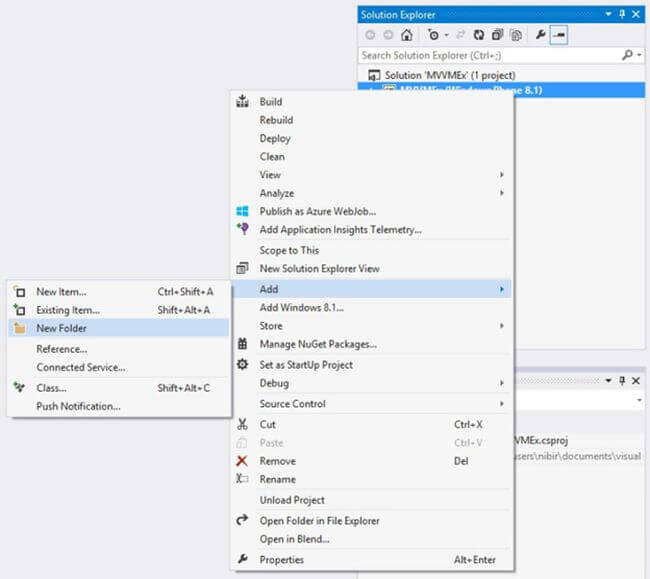The width and height of the screenshot is (650, 579).
Task: Expand the Add submenu
Action: click(x=371, y=289)
